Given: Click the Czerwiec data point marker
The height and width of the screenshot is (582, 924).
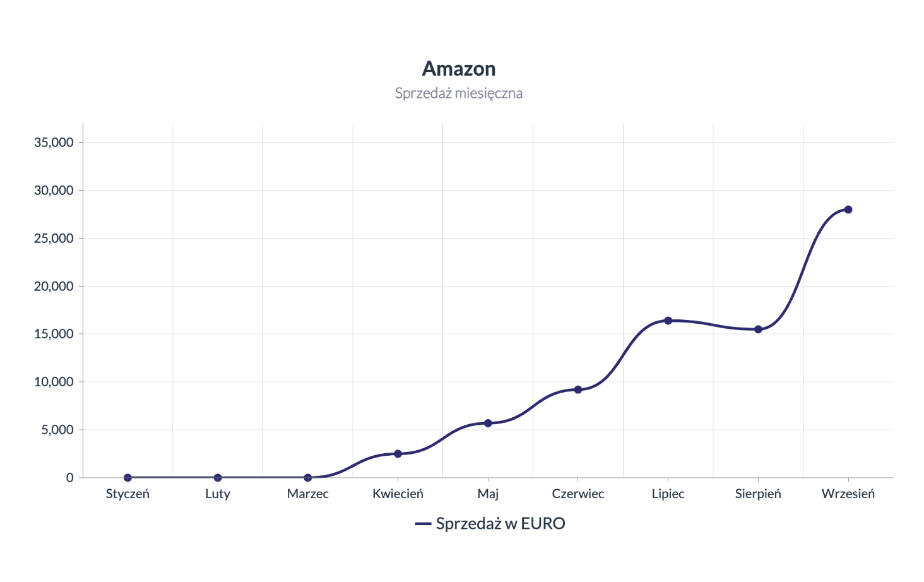Looking at the screenshot, I should coord(577,389).
